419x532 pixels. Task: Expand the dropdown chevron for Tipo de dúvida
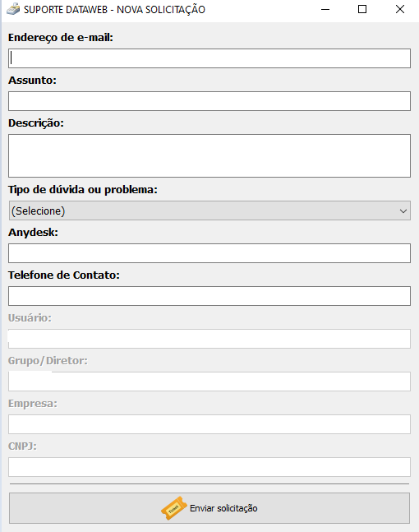tap(403, 211)
